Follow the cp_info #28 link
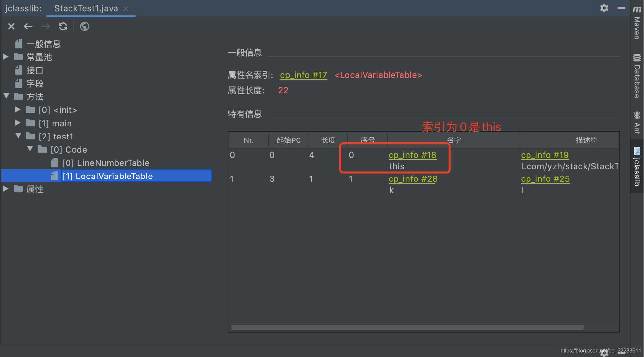The width and height of the screenshot is (644, 357). 413,179
